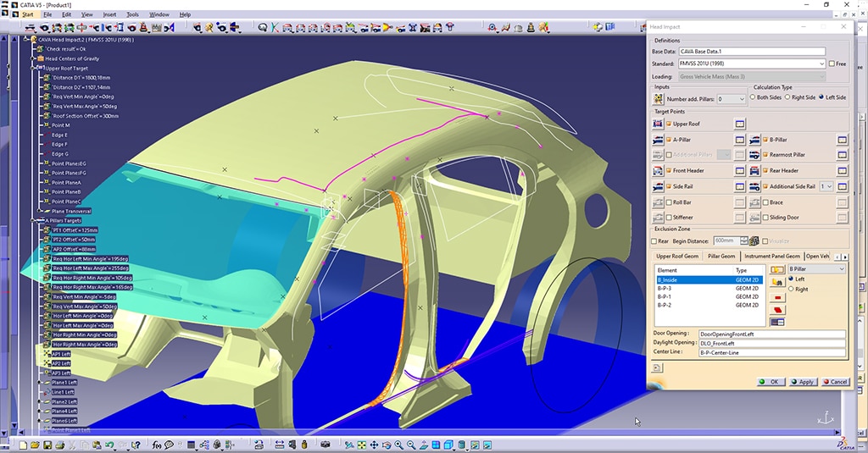Open parameters panel icon for B-Pillar
This screenshot has width=868, height=453.
pyautogui.click(x=842, y=140)
